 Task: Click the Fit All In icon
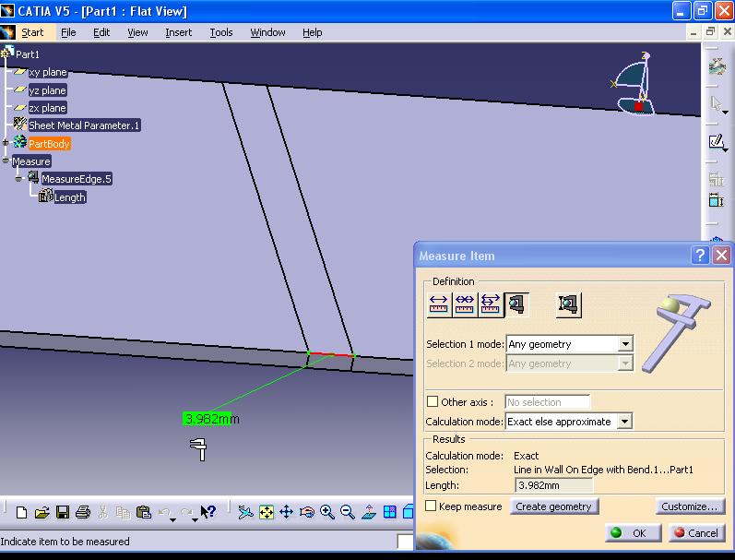pyautogui.click(x=267, y=512)
